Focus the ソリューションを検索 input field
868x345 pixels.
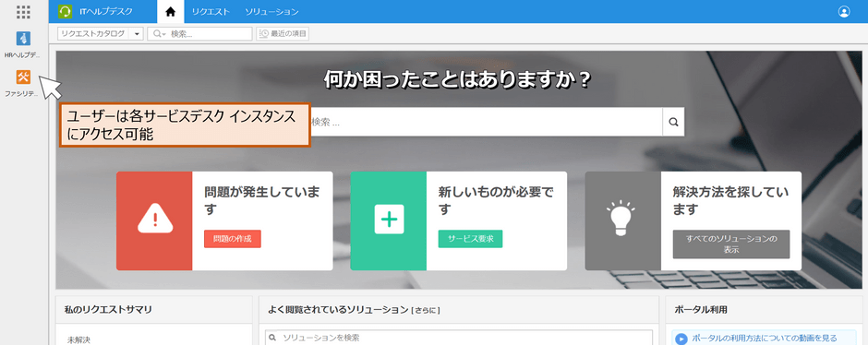(x=459, y=338)
